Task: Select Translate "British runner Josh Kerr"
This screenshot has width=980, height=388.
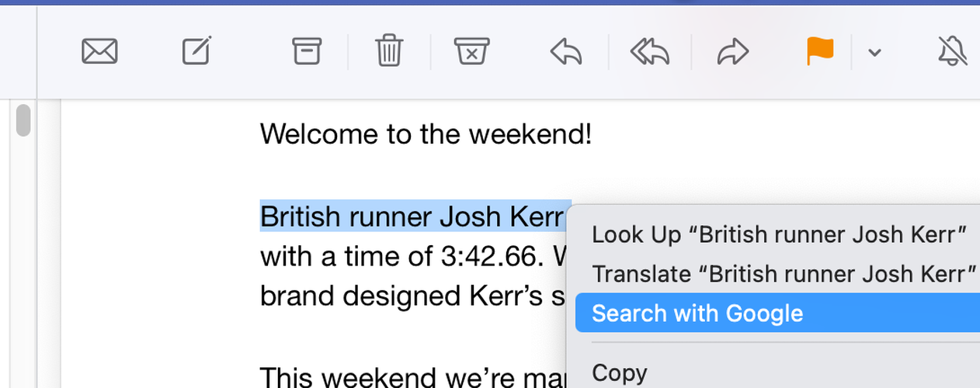Action: pyautogui.click(x=784, y=274)
